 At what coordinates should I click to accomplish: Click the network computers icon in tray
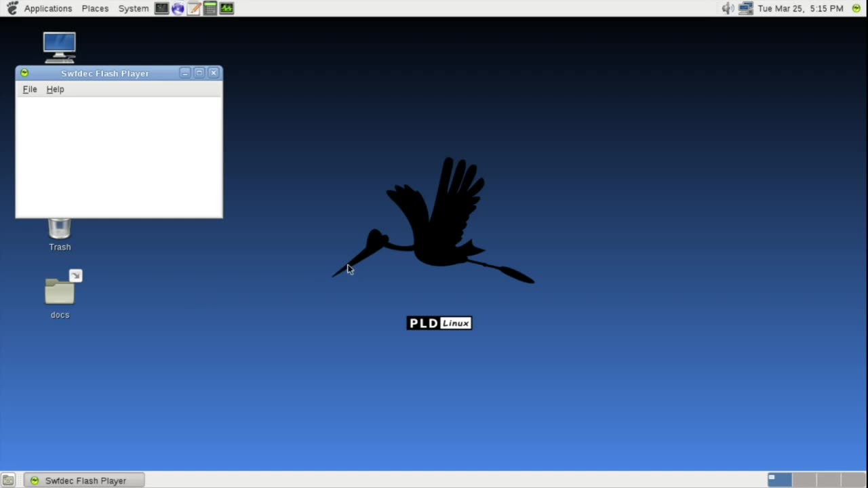[746, 8]
